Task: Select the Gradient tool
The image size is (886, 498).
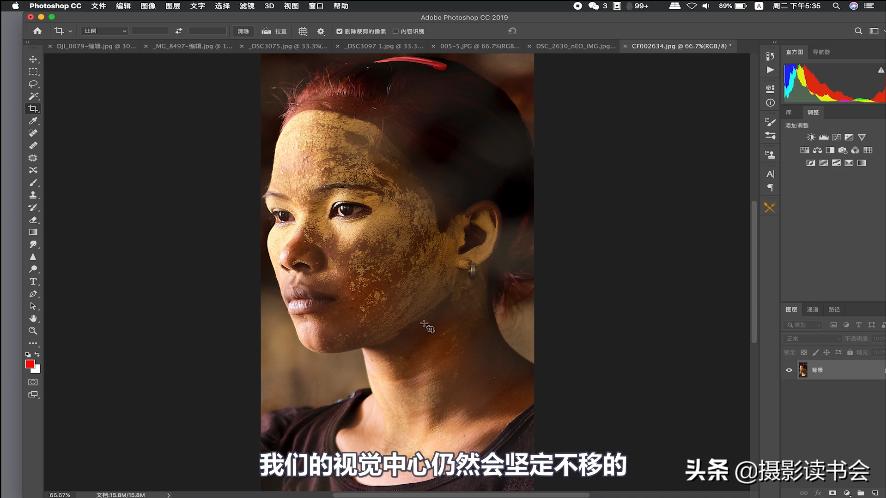Action: tap(33, 232)
